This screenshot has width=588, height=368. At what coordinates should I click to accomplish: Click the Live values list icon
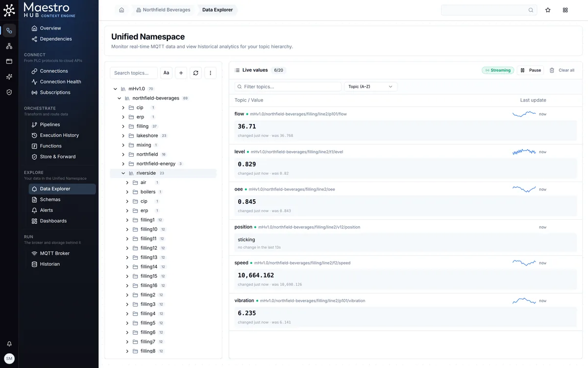pos(237,70)
